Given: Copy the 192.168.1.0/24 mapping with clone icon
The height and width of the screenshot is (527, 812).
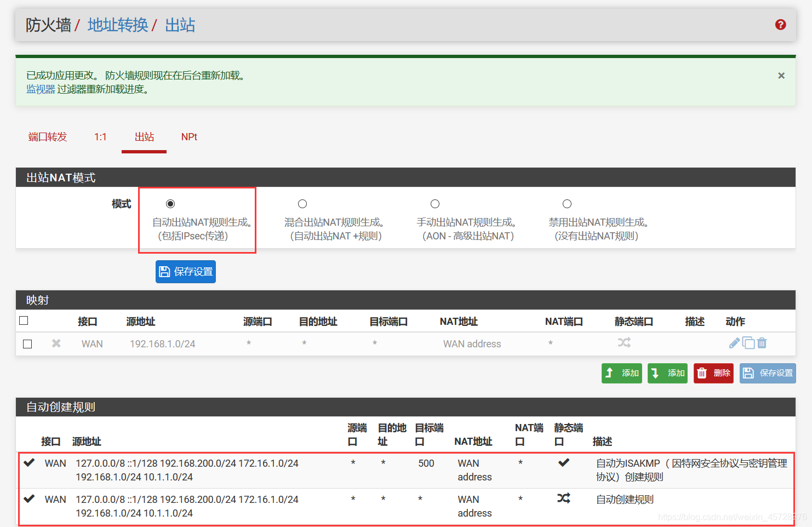Looking at the screenshot, I should pyautogui.click(x=748, y=343).
